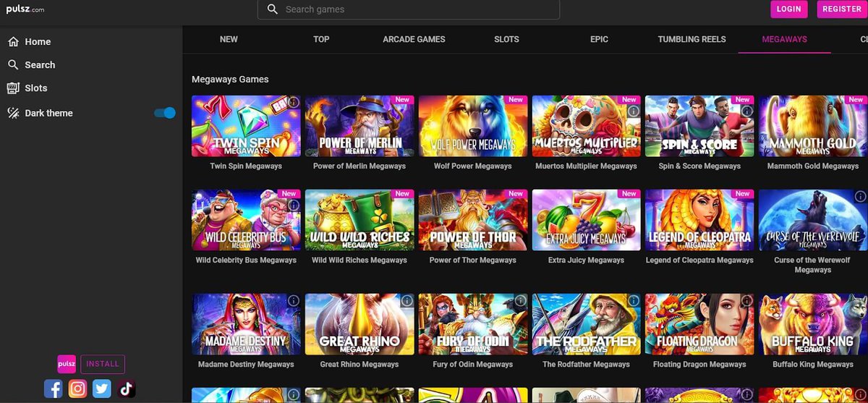Click the 'Muertos Multiplier Megaways' title text

click(x=586, y=166)
